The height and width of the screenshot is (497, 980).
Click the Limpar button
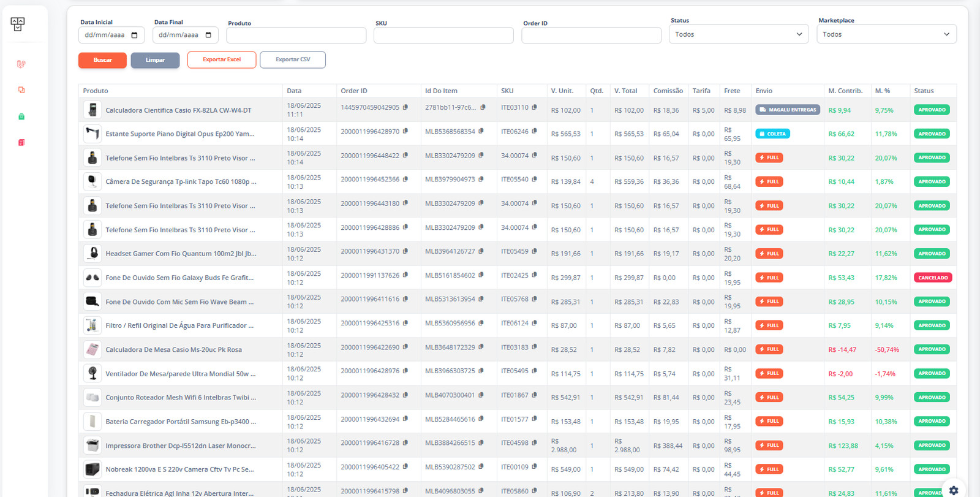155,60
